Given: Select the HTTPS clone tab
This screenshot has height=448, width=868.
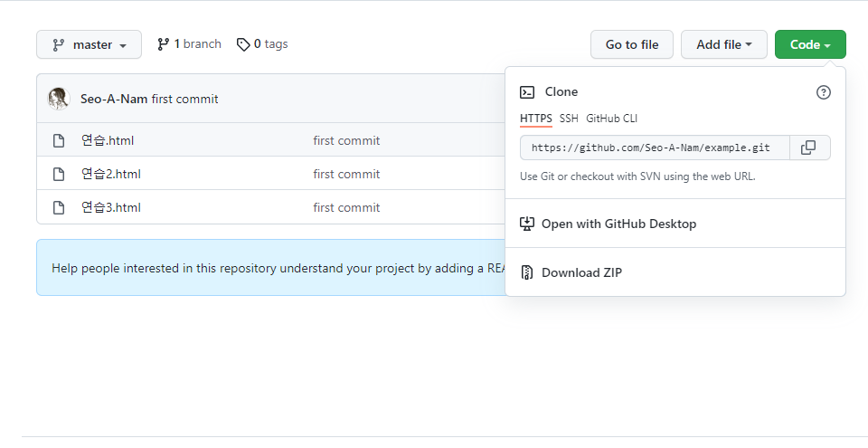Looking at the screenshot, I should point(536,119).
